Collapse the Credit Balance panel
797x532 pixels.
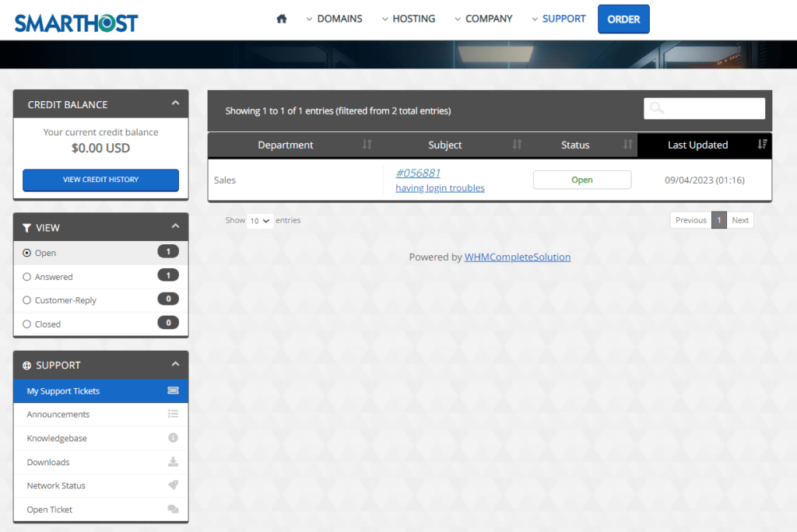175,103
